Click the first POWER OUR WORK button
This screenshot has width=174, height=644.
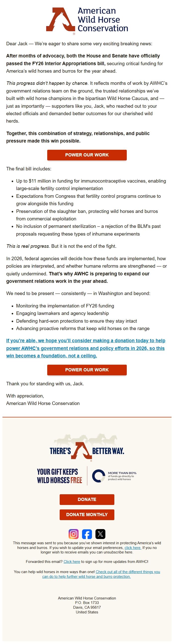(x=87, y=155)
